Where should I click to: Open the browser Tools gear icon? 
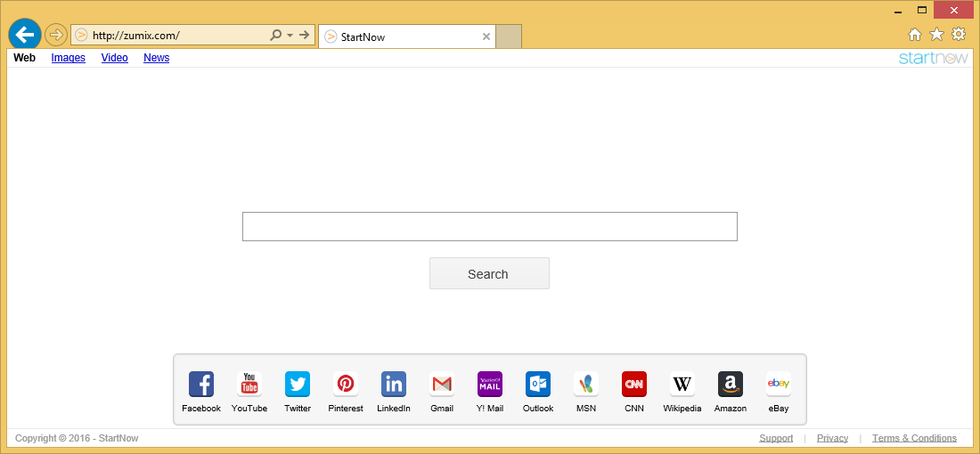(x=959, y=35)
